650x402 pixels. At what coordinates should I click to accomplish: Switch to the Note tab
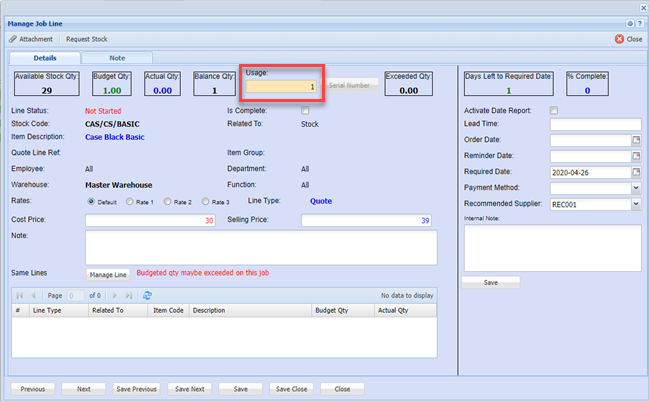(117, 59)
